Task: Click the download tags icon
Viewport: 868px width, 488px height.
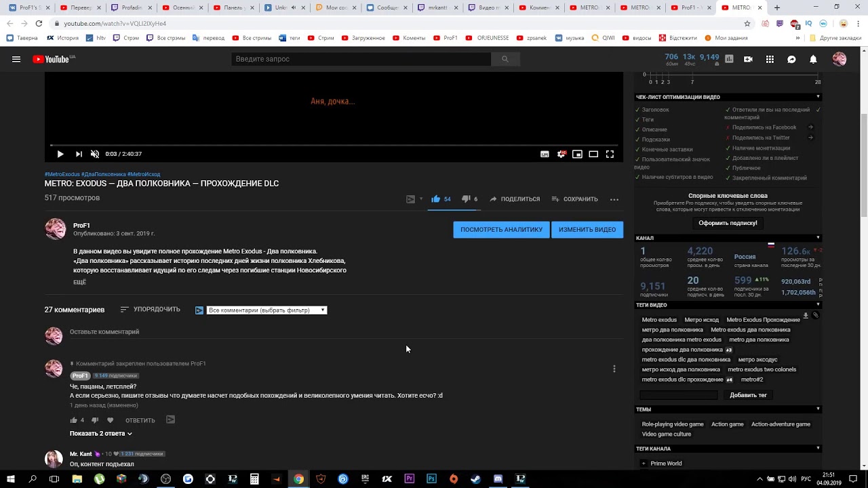Action: coord(806,315)
